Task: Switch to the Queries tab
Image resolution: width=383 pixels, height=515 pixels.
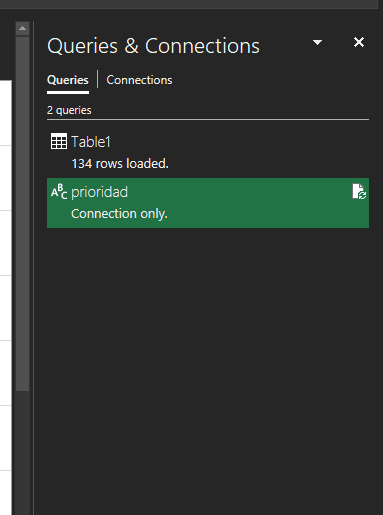Action: click(68, 80)
